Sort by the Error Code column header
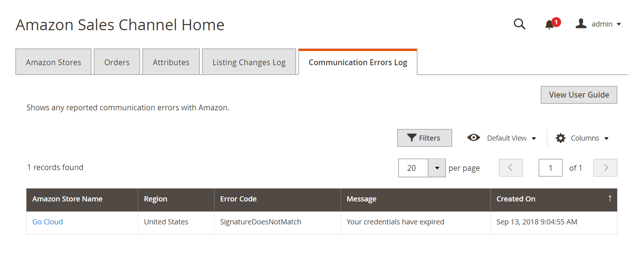 [x=238, y=199]
